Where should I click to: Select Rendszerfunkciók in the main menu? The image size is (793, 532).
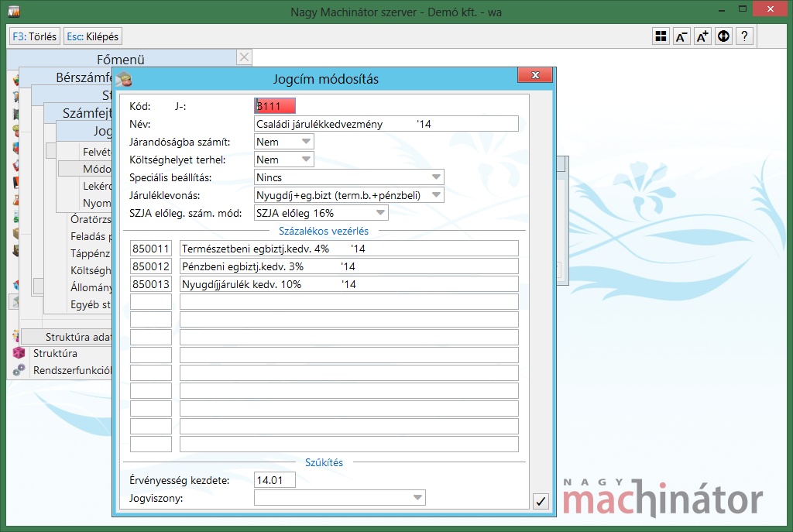point(72,370)
